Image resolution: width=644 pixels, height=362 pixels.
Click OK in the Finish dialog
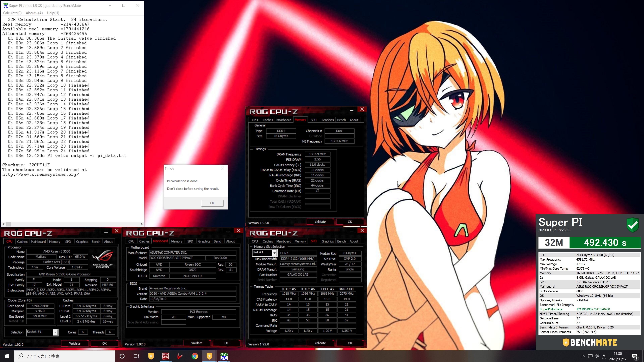click(x=212, y=203)
